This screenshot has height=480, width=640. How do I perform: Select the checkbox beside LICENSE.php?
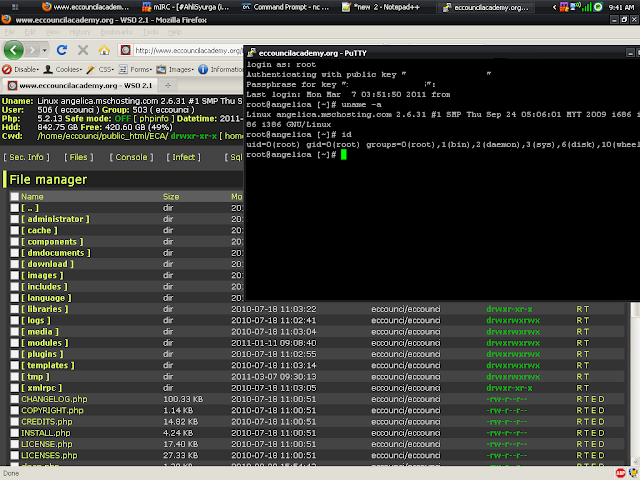(x=15, y=443)
